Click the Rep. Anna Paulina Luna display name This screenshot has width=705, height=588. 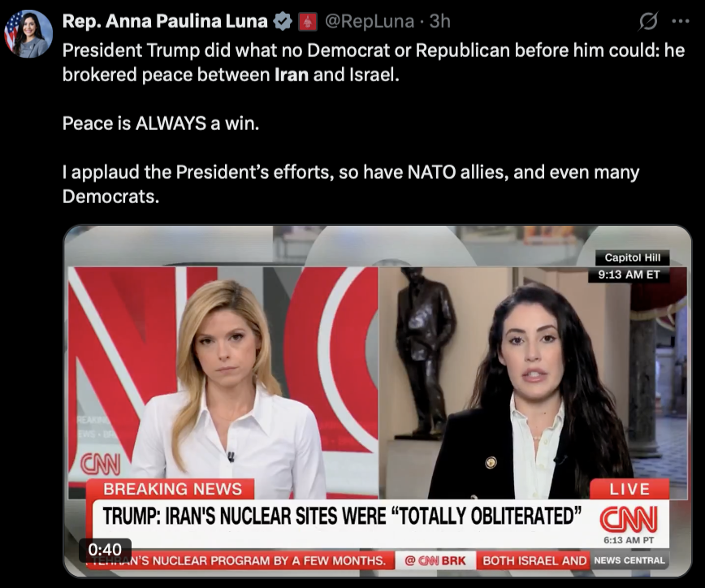click(165, 21)
